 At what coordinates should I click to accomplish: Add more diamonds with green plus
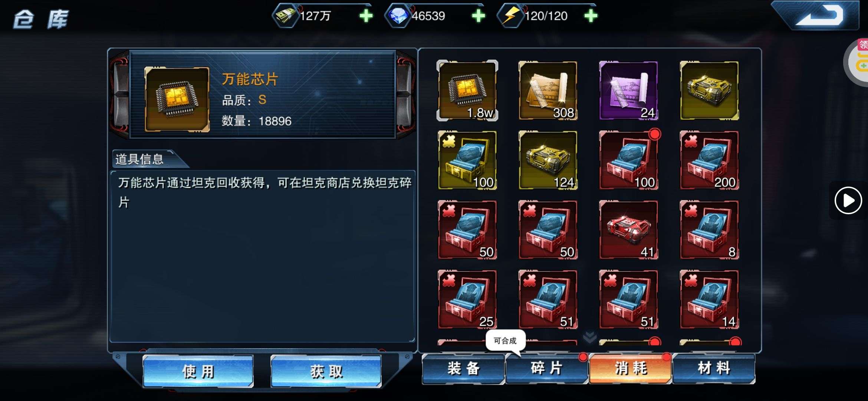(x=478, y=16)
